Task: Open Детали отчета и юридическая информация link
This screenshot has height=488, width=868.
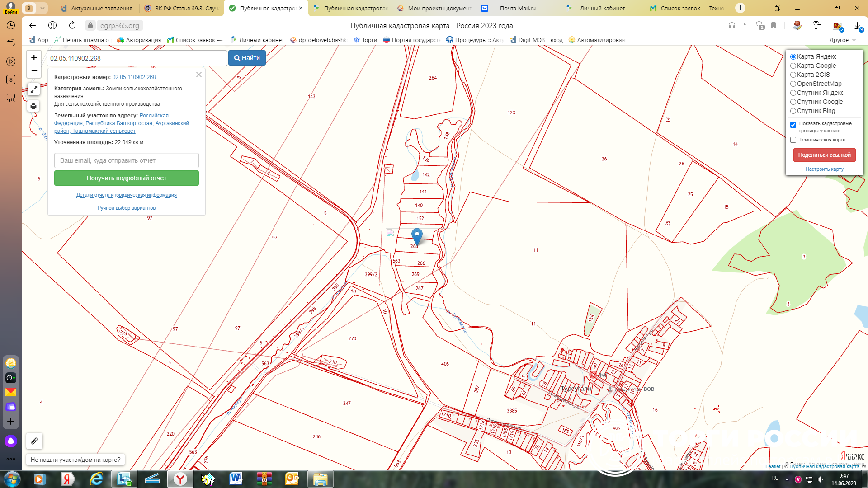Action: pos(127,195)
